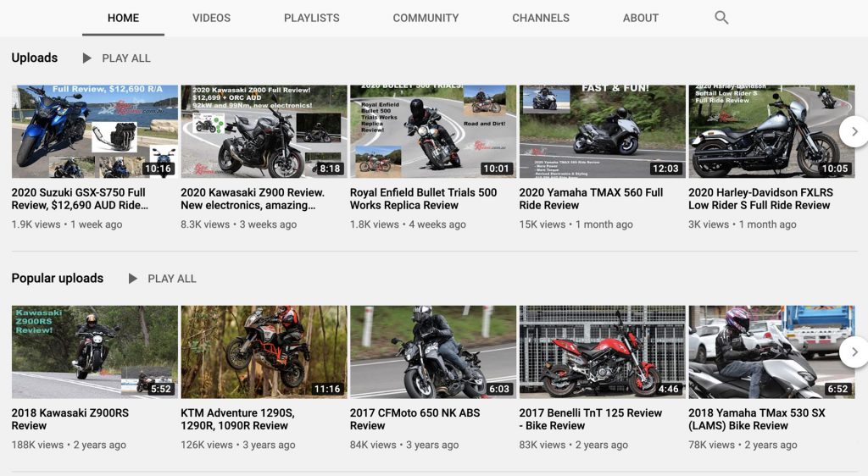Open the CHANNELS tab

tap(541, 18)
